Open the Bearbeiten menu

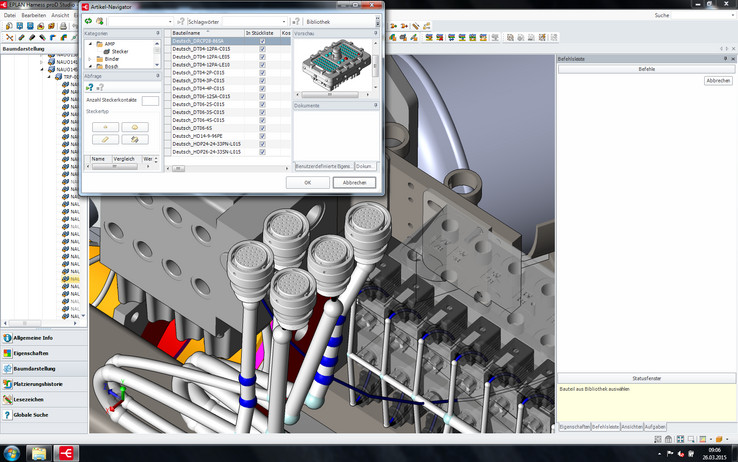click(33, 16)
